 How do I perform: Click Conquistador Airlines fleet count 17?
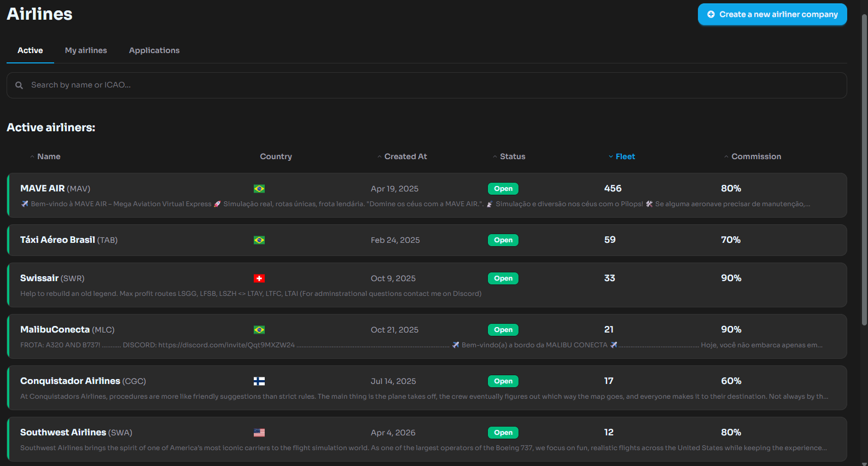coord(609,381)
